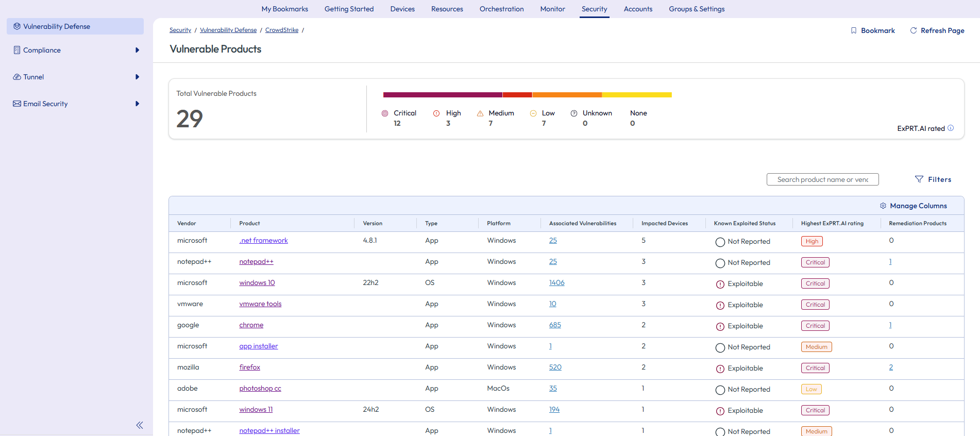Collapse the sidebar with double-chevron icon
This screenshot has height=436, width=980.
[140, 425]
